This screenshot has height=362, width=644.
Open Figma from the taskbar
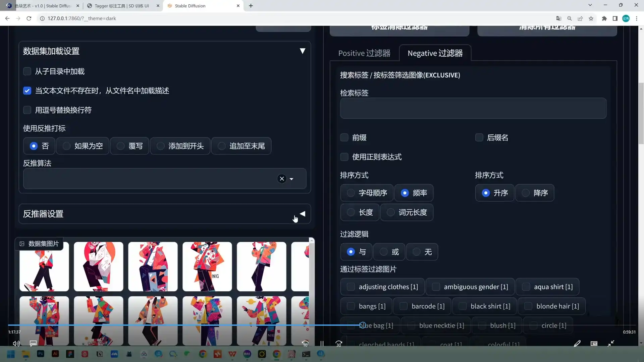pos(71,354)
